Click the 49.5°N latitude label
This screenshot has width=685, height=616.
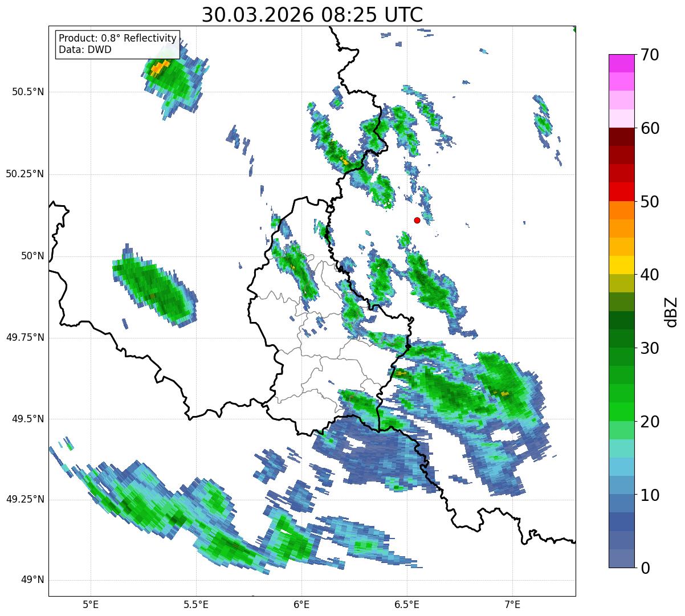tap(28, 419)
